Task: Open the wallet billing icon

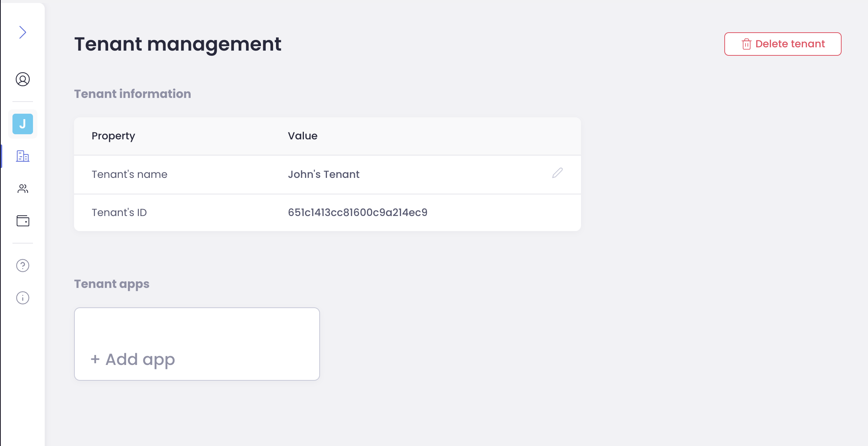Action: click(23, 221)
